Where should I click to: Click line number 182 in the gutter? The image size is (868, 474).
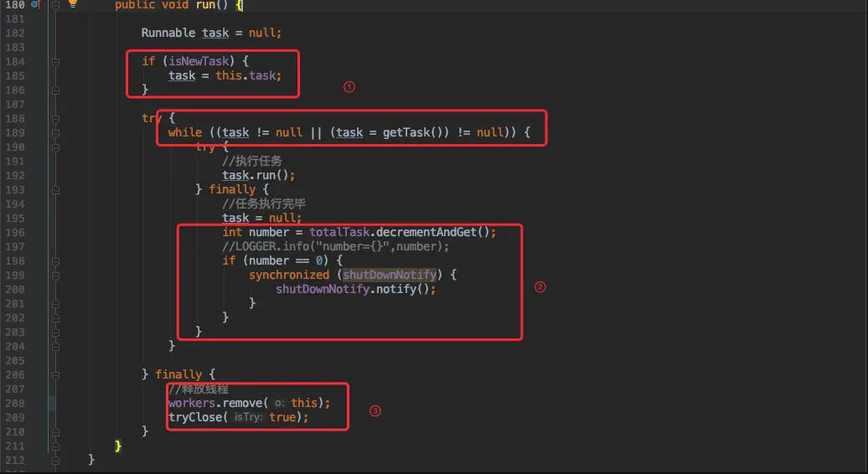tap(14, 33)
